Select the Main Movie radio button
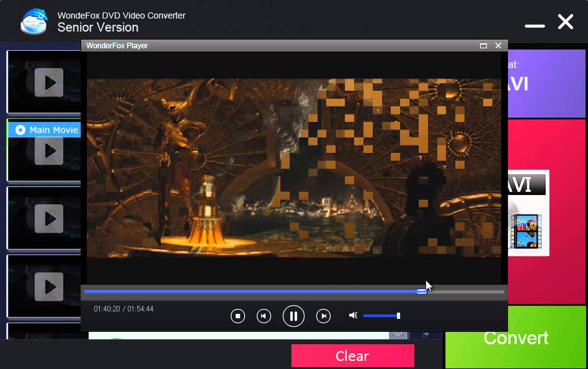Viewport: 588px width, 369px height. 20,130
